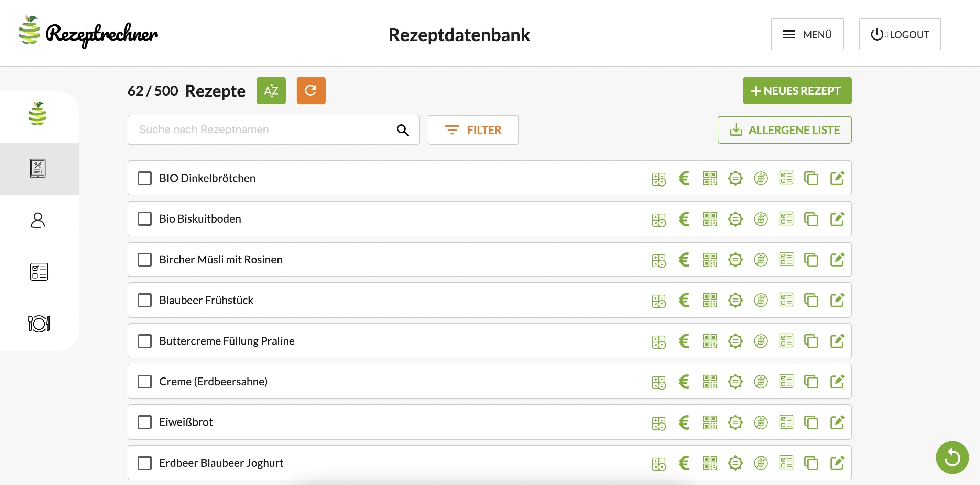The height and width of the screenshot is (485, 980).
Task: Click the NEUES REZEPT button
Action: (797, 90)
